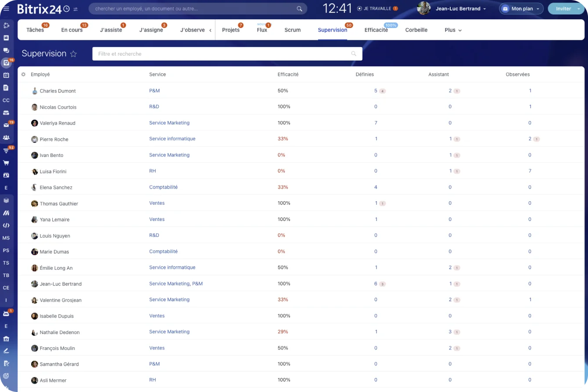The height and width of the screenshot is (392, 588).
Task: Open the CRM sidebar icon with 52 badge
Action: click(x=6, y=150)
